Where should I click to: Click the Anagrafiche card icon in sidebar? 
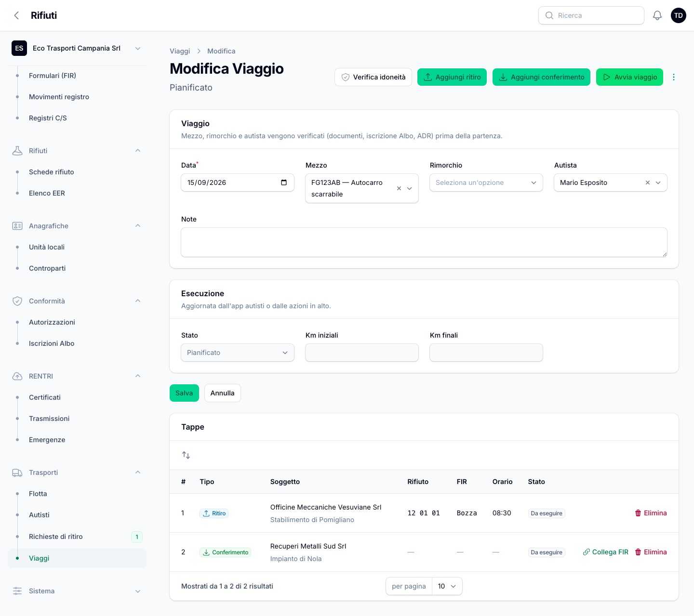click(x=17, y=226)
